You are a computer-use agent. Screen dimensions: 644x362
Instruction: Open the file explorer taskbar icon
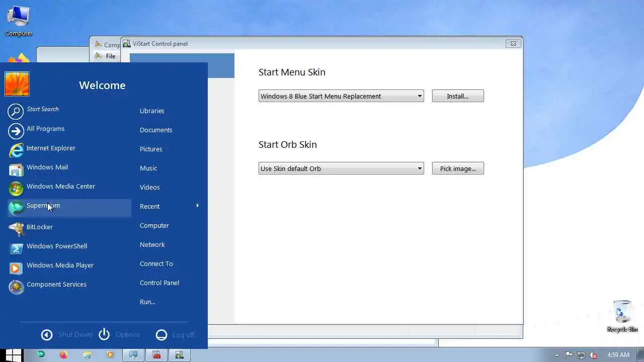click(87, 354)
